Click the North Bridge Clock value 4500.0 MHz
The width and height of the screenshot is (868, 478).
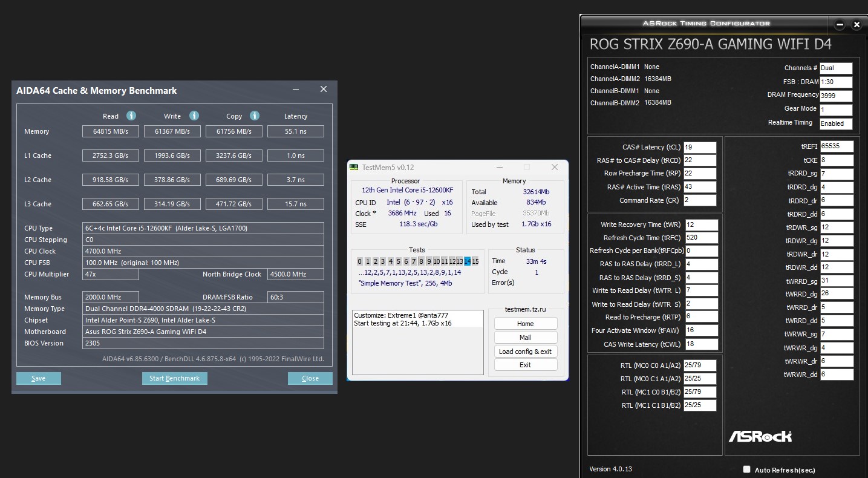[296, 274]
